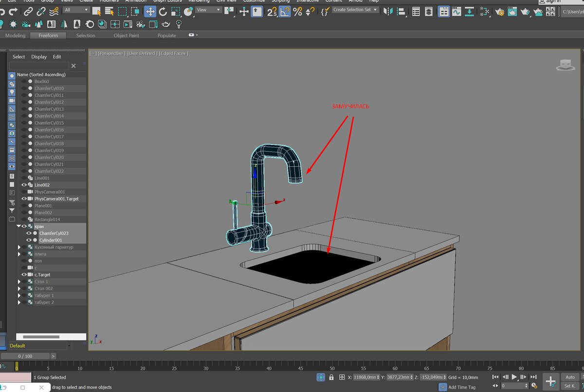Open the Curve Editor icon
This screenshot has width=584, height=392.
coord(456,11)
